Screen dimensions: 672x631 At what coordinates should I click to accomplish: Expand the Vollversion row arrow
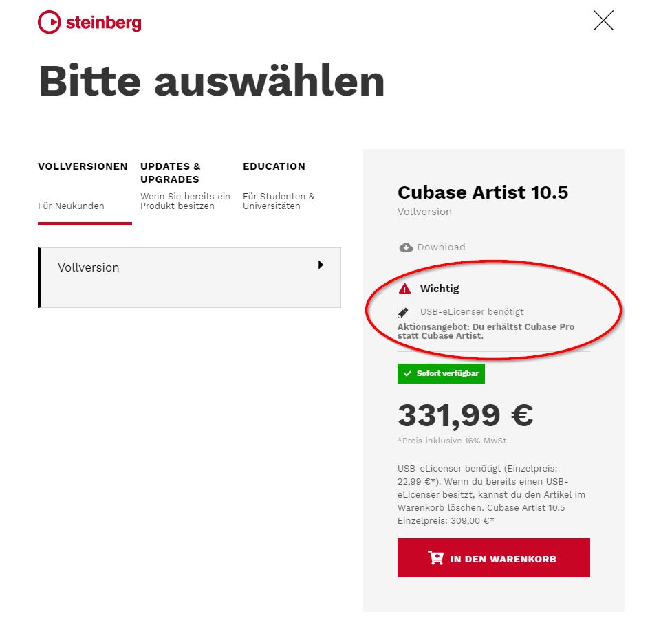321,265
